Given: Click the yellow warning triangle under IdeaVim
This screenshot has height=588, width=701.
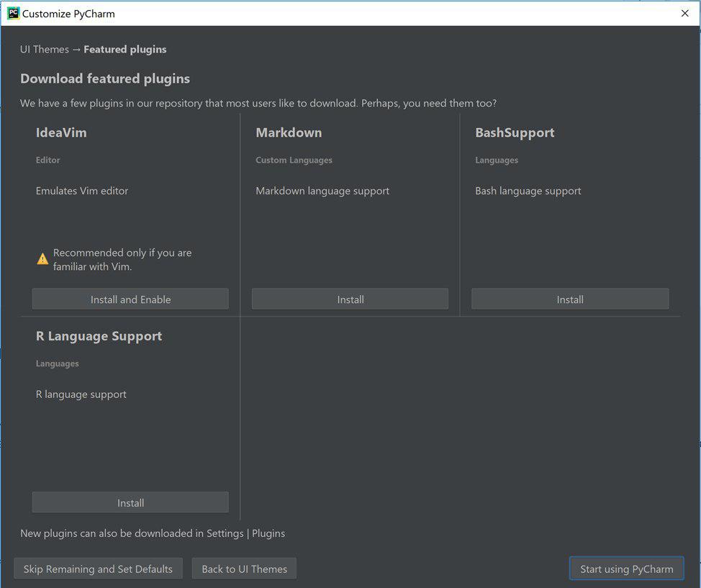Looking at the screenshot, I should click(x=42, y=259).
